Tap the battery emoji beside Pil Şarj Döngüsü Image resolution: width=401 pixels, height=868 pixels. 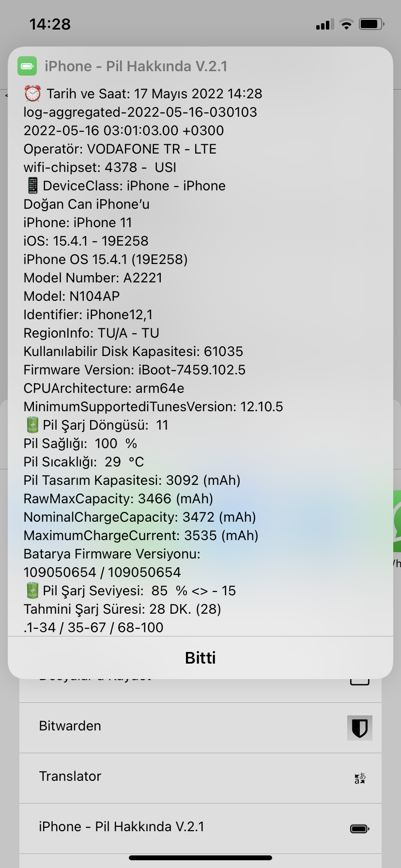click(32, 425)
